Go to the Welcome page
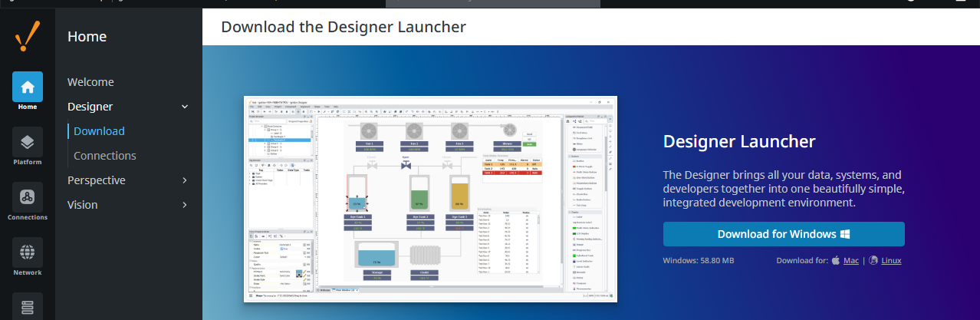The width and height of the screenshot is (980, 320). point(90,82)
